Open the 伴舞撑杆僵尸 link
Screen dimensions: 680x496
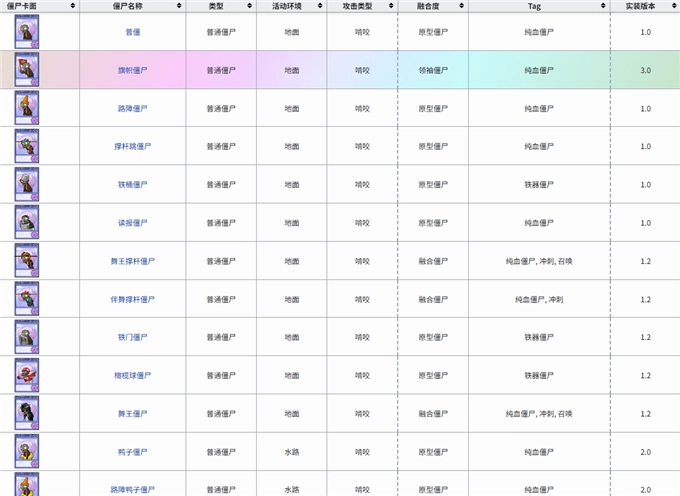coord(132,299)
